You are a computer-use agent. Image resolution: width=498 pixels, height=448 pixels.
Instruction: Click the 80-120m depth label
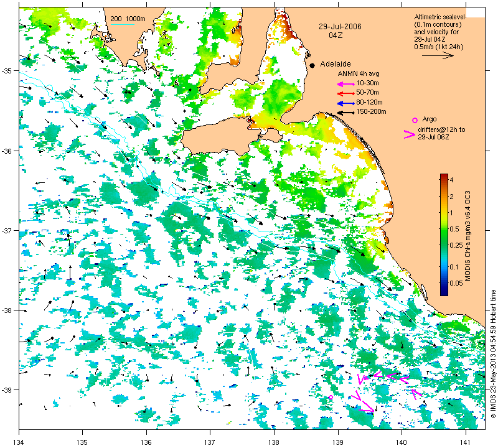pos(369,102)
